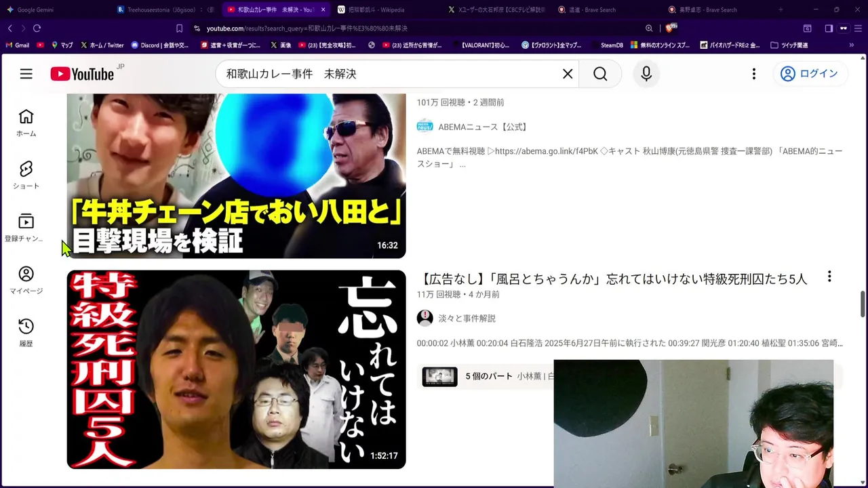868x488 pixels.
Task: Open the マップ bookmark
Action: point(62,45)
